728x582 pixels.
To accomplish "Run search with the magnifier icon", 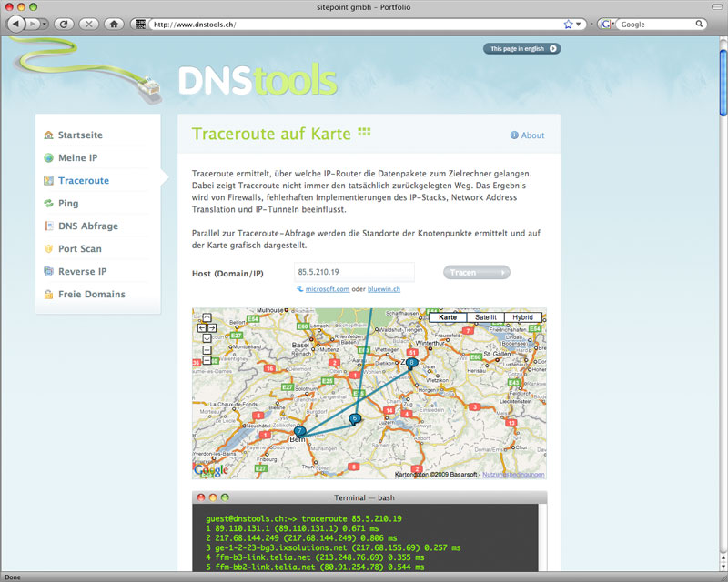I will [699, 24].
